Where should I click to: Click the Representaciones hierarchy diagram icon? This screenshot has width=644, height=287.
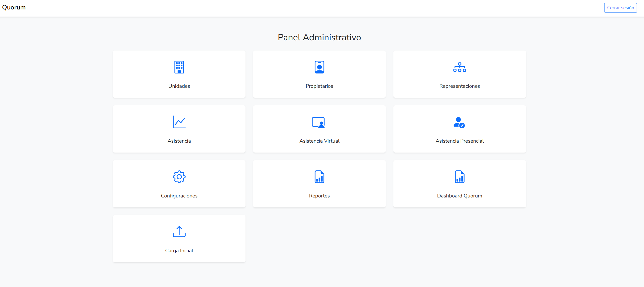[x=459, y=67]
